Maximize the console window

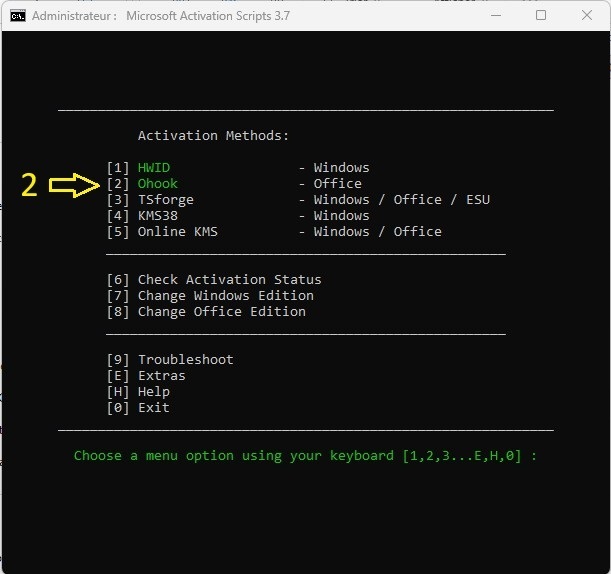tap(541, 16)
